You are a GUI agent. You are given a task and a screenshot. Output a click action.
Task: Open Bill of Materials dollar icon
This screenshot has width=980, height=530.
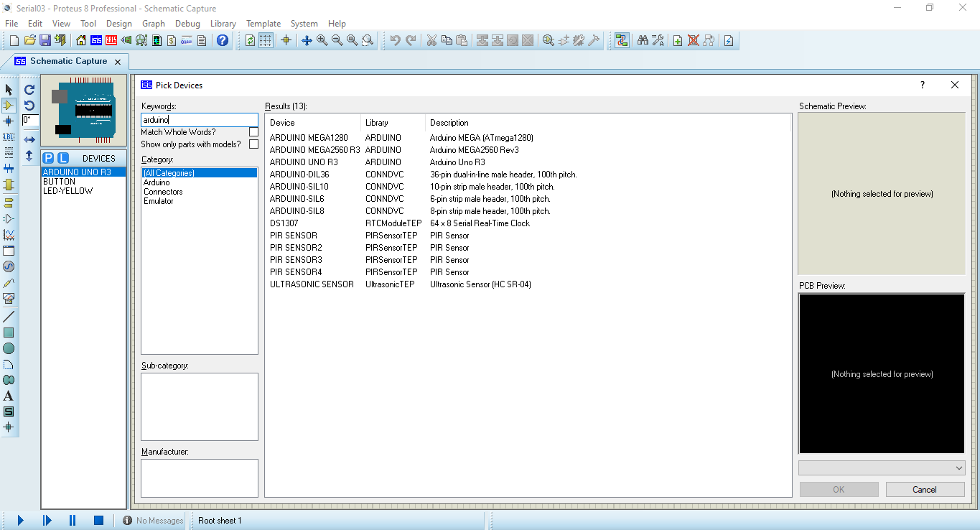click(172, 40)
